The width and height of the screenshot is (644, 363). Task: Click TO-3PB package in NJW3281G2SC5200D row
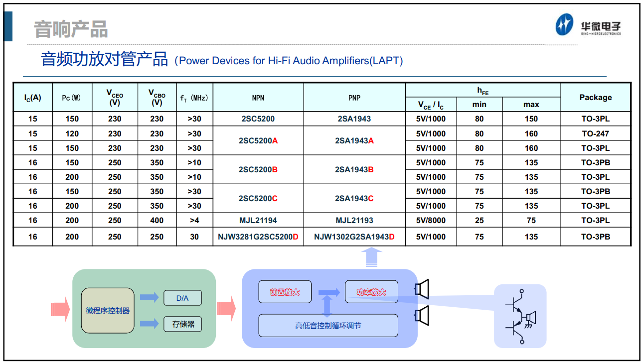coord(596,237)
